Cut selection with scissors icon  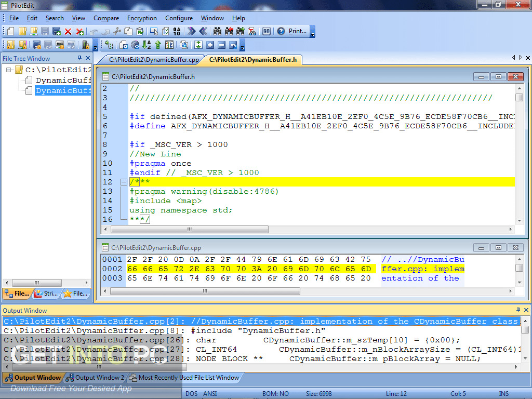tap(117, 31)
